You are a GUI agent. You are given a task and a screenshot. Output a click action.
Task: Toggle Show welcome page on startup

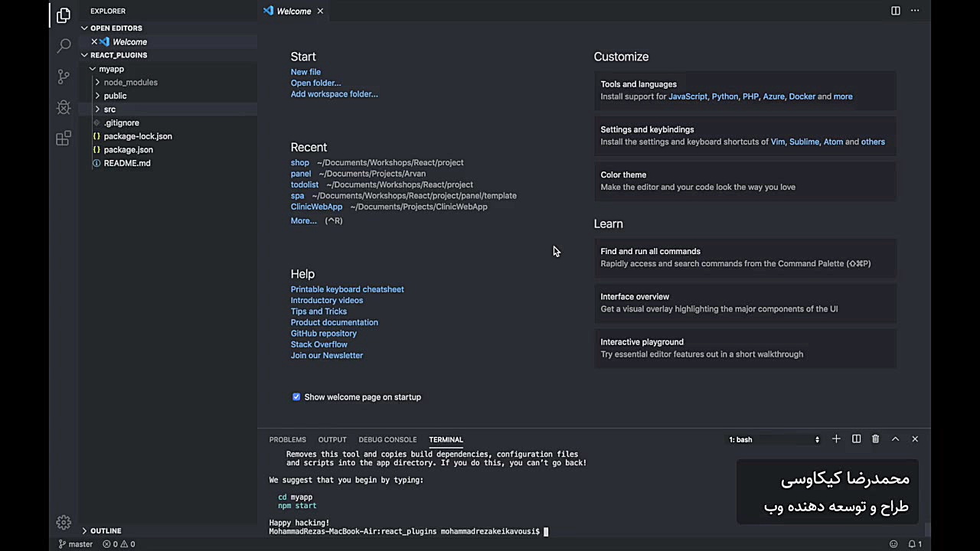(296, 397)
